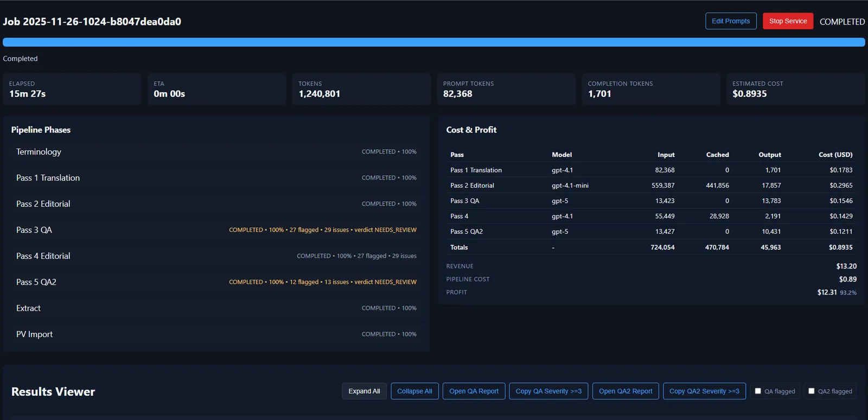The image size is (868, 420).
Task: Click the Cost & Profit heading
Action: pyautogui.click(x=471, y=130)
